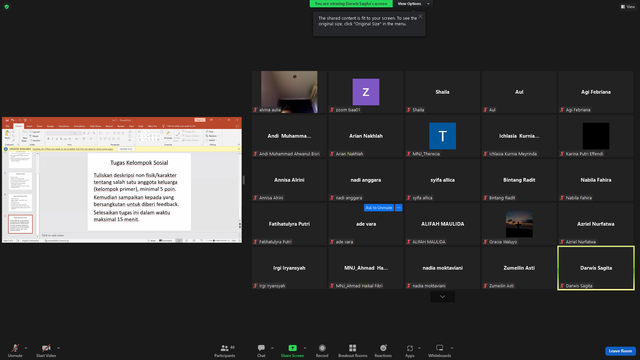Click the Leave Room button
640x360 pixels.
click(620, 351)
